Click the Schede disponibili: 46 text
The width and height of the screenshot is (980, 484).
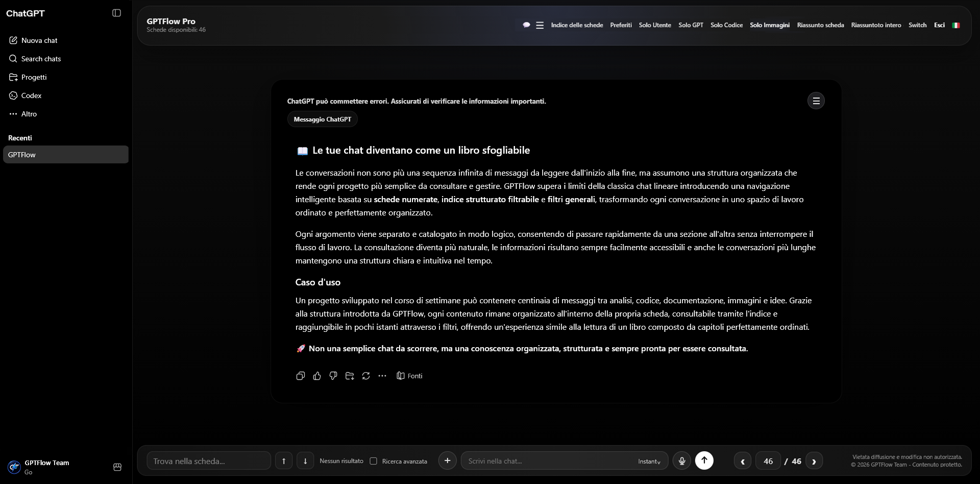(176, 30)
